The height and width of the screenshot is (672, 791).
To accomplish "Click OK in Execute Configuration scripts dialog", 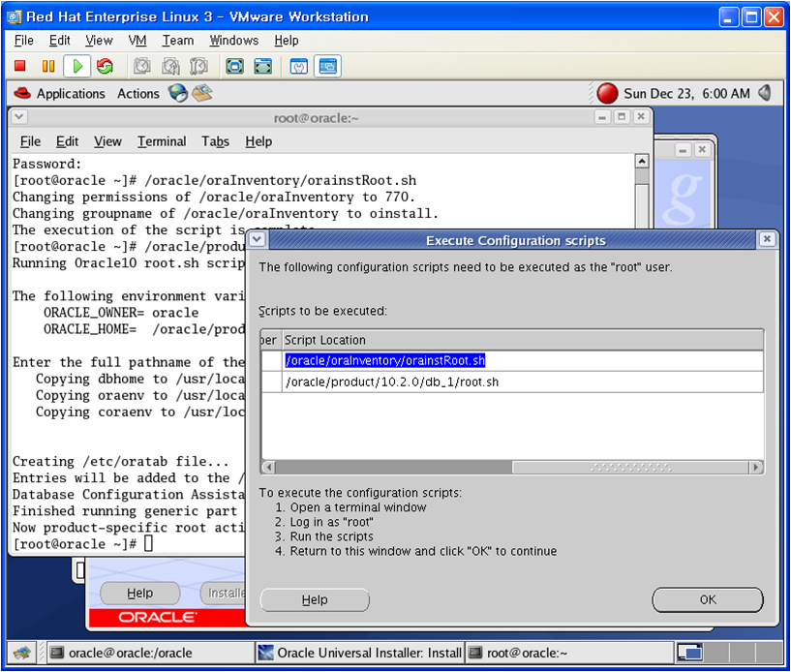I will tap(708, 599).
